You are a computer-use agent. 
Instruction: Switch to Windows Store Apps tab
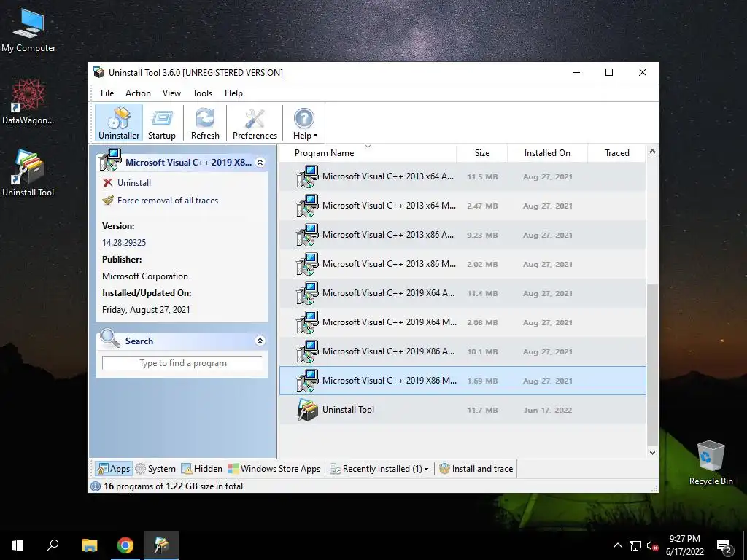click(274, 469)
